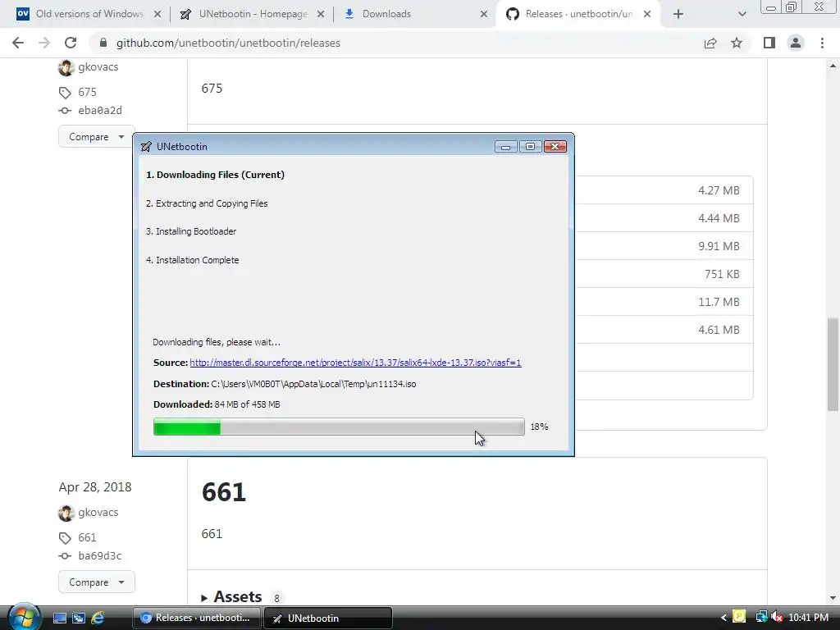
Task: Click the 751 KB asset size
Action: point(722,274)
